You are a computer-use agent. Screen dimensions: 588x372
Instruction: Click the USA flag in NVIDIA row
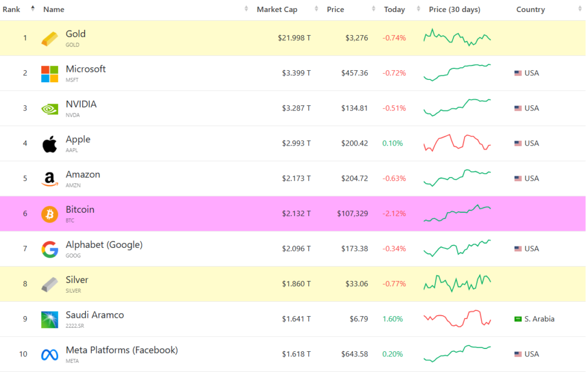(x=518, y=109)
